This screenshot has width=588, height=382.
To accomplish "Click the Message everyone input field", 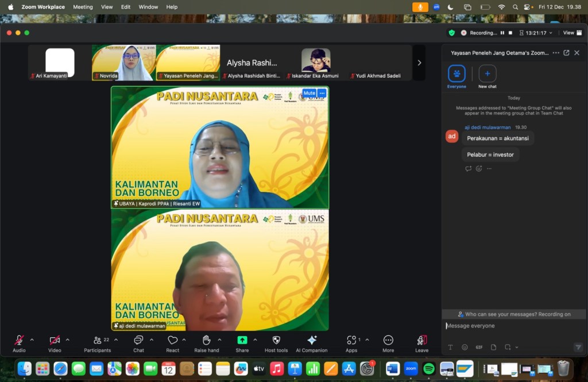I will pyautogui.click(x=511, y=326).
